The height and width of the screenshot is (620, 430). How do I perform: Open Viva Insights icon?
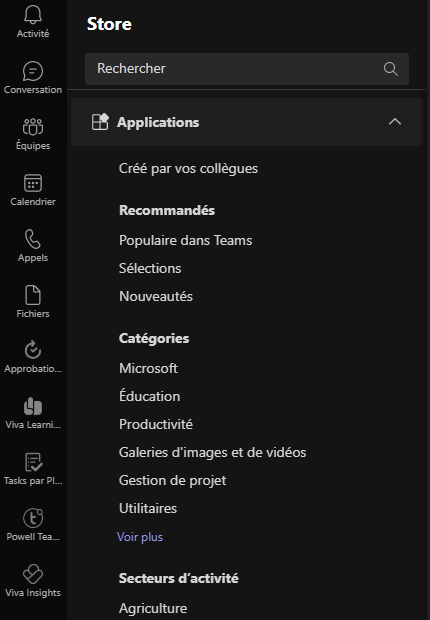click(x=33, y=574)
